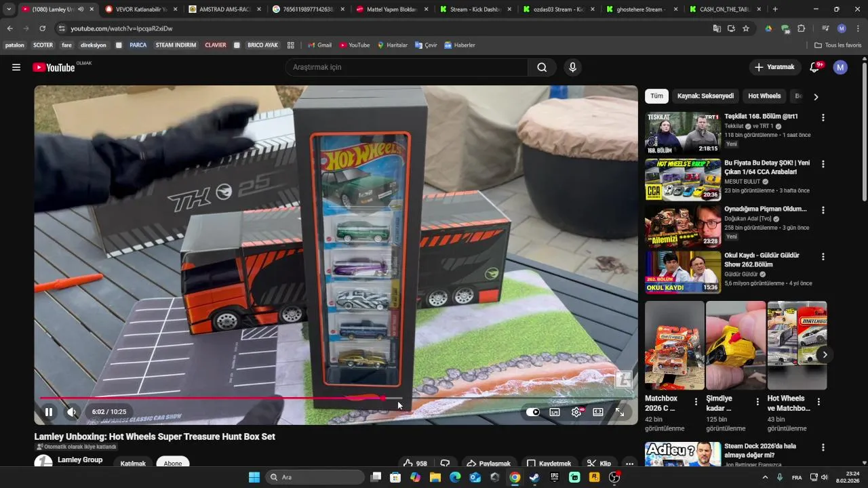
Task: Toggle the autoplay switch in player
Action: pyautogui.click(x=533, y=412)
